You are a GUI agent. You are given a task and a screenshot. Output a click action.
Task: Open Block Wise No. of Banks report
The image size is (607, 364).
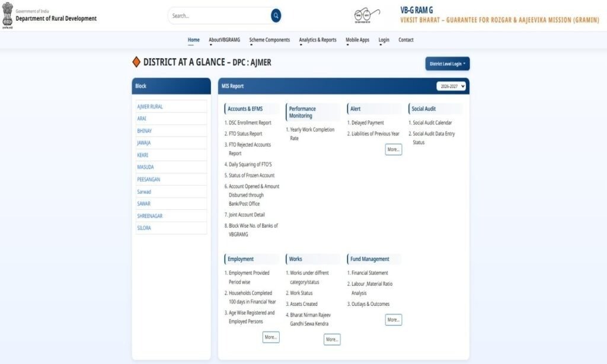253,230
